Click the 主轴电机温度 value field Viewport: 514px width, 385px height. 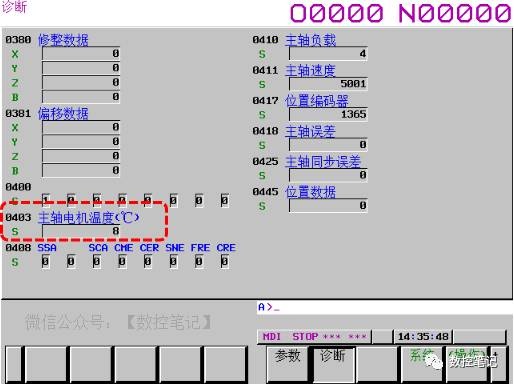pyautogui.click(x=81, y=231)
